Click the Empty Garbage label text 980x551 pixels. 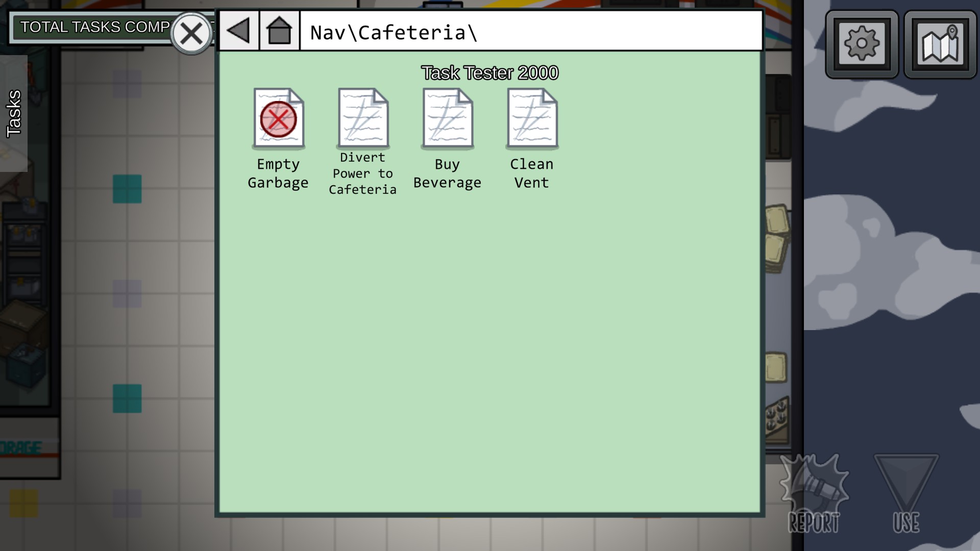click(278, 173)
